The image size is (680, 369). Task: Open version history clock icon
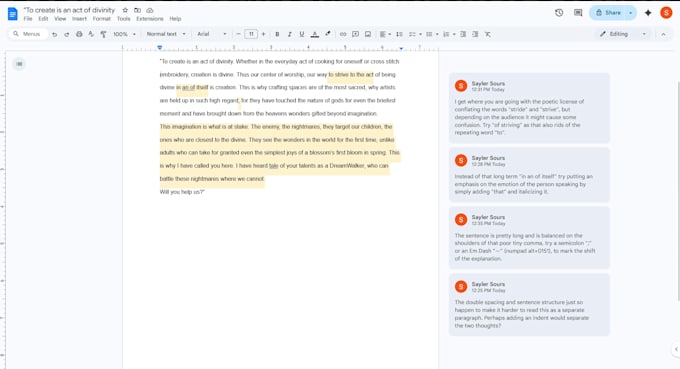(559, 13)
